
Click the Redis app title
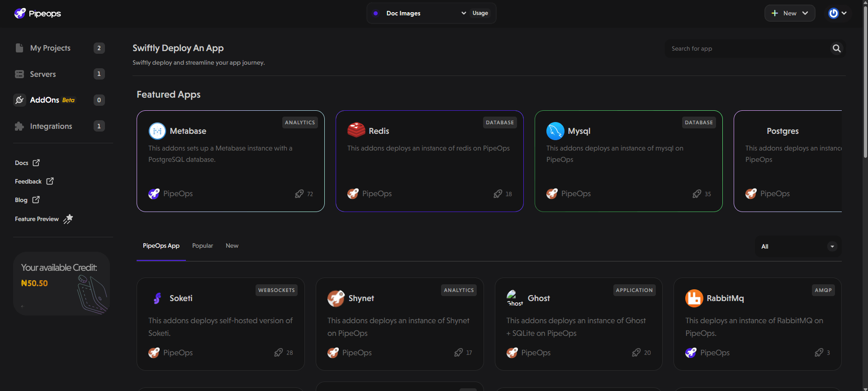379,131
